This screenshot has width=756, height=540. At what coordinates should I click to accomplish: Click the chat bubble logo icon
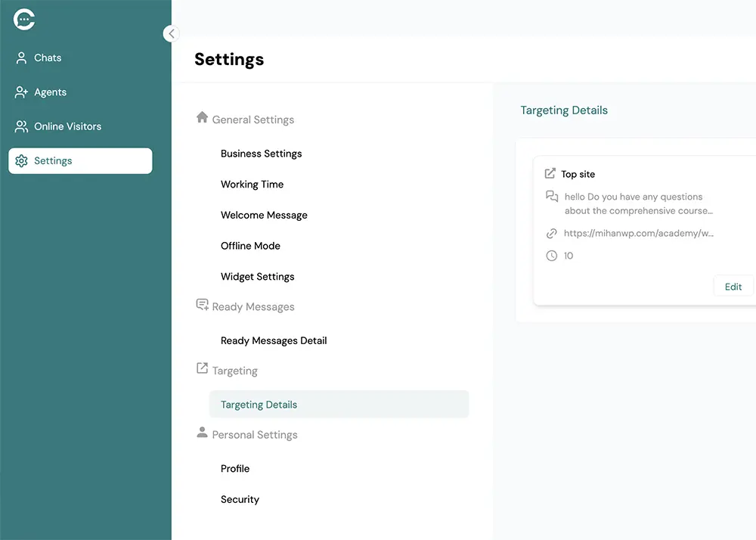(24, 20)
